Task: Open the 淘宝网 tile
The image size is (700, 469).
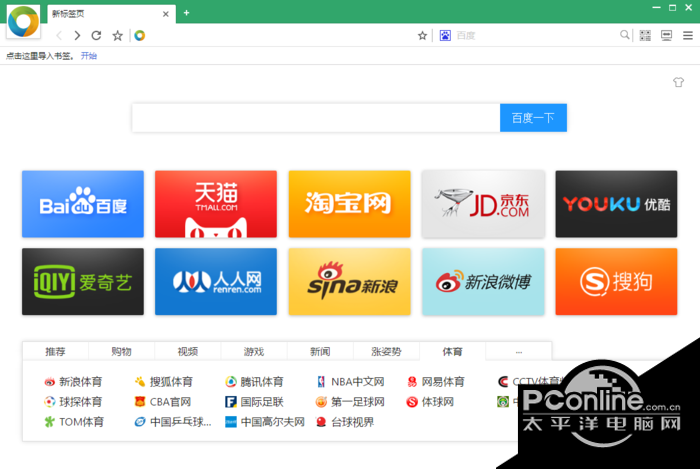Action: (x=350, y=204)
